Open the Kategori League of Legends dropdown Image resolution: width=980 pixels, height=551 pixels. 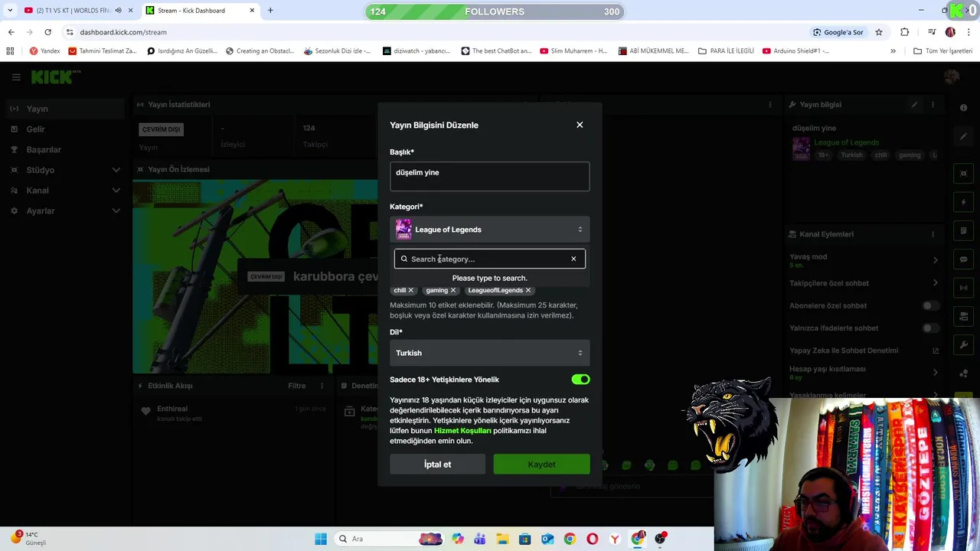click(x=490, y=230)
